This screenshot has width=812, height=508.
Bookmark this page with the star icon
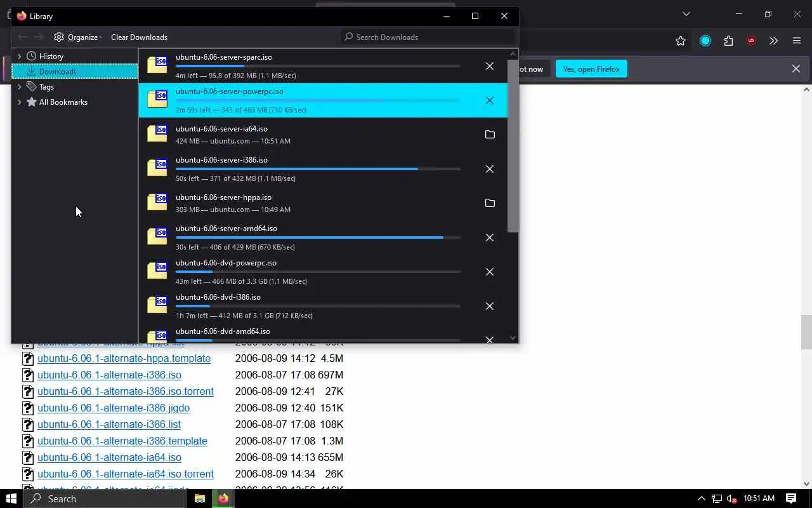[681, 41]
